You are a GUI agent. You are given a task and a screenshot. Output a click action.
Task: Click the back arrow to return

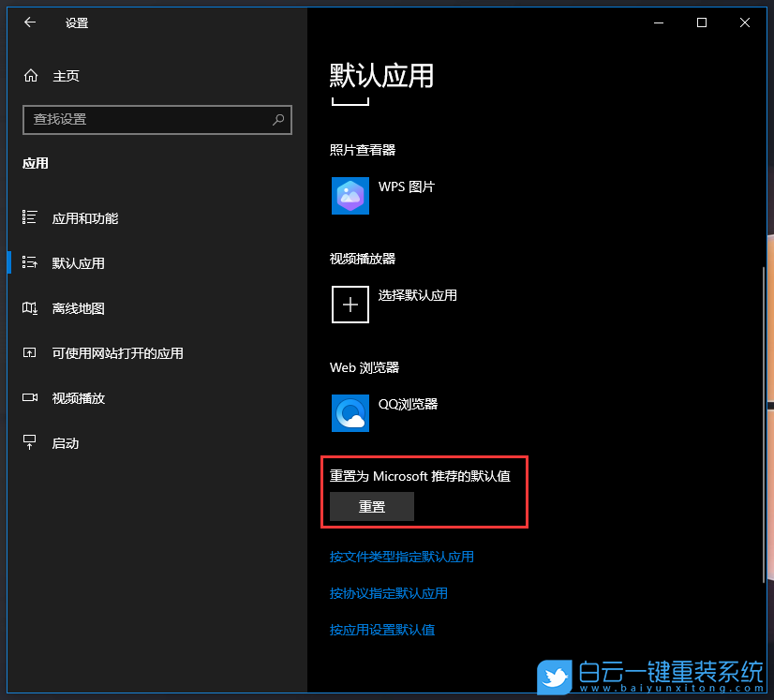click(x=29, y=22)
